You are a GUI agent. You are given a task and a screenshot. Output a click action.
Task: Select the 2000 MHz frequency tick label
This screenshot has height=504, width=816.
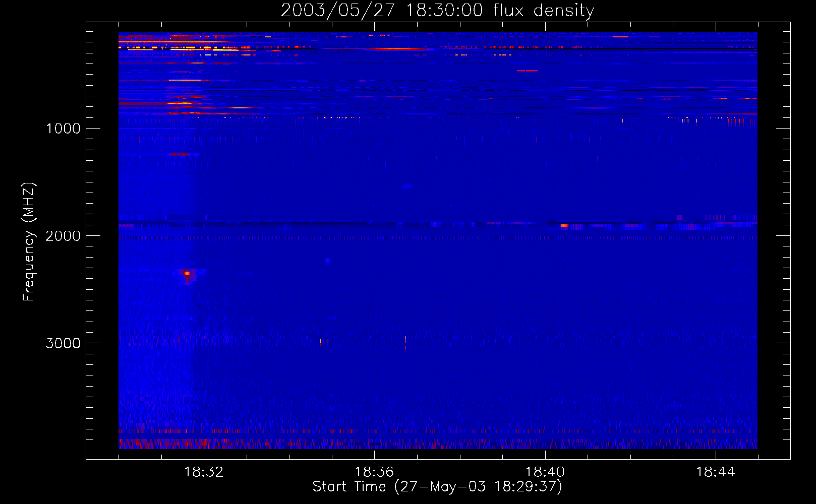(63, 236)
